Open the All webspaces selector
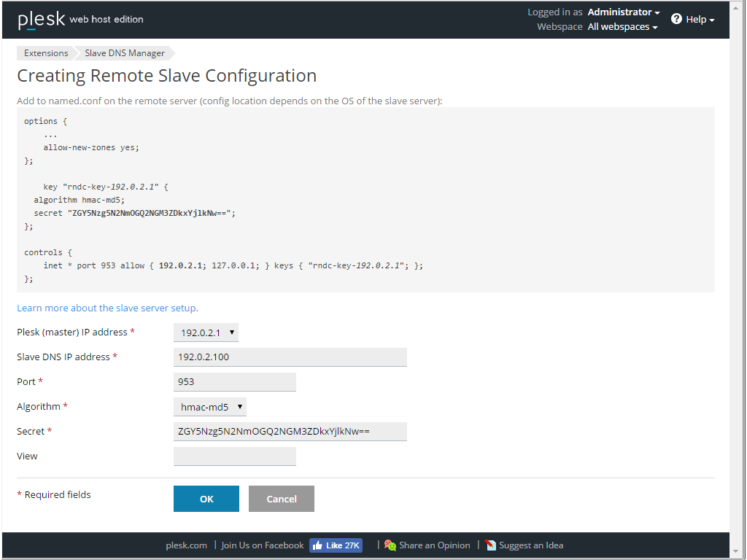The image size is (747, 560). [x=622, y=26]
